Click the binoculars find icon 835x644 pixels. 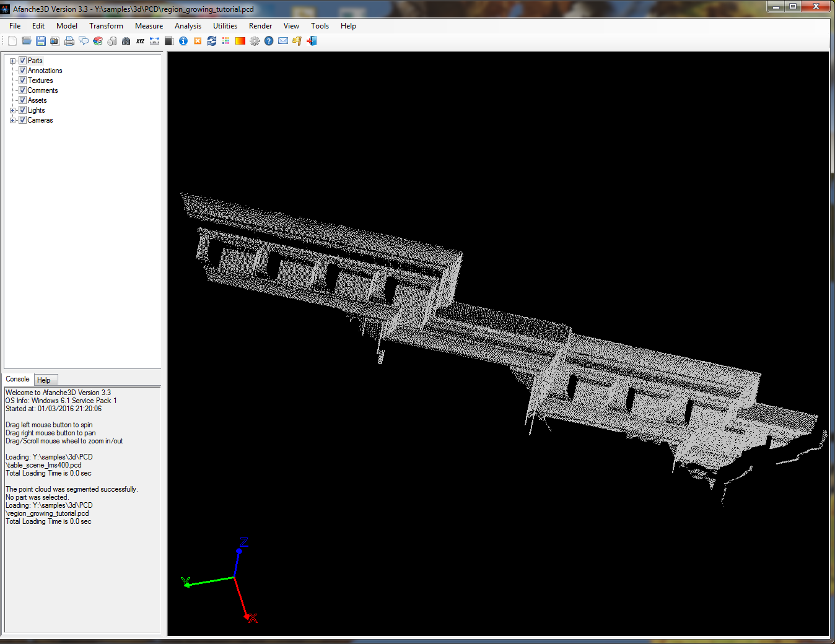tap(126, 41)
